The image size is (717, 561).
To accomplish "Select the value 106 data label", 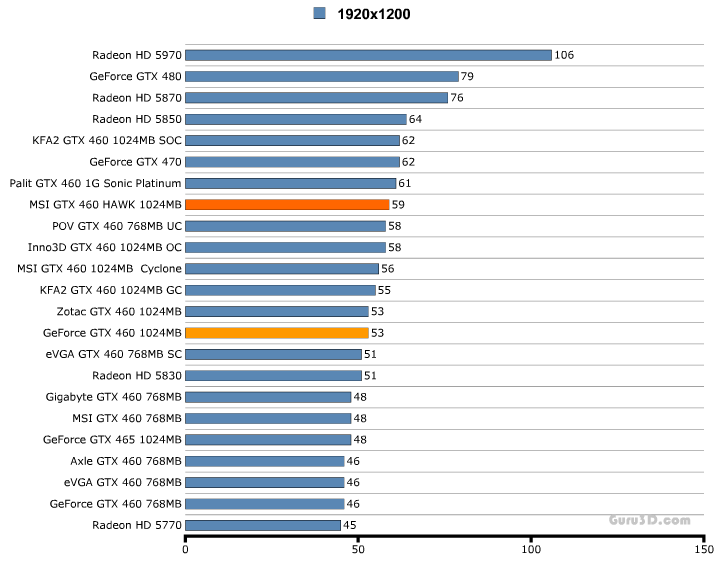I will 564,55.
